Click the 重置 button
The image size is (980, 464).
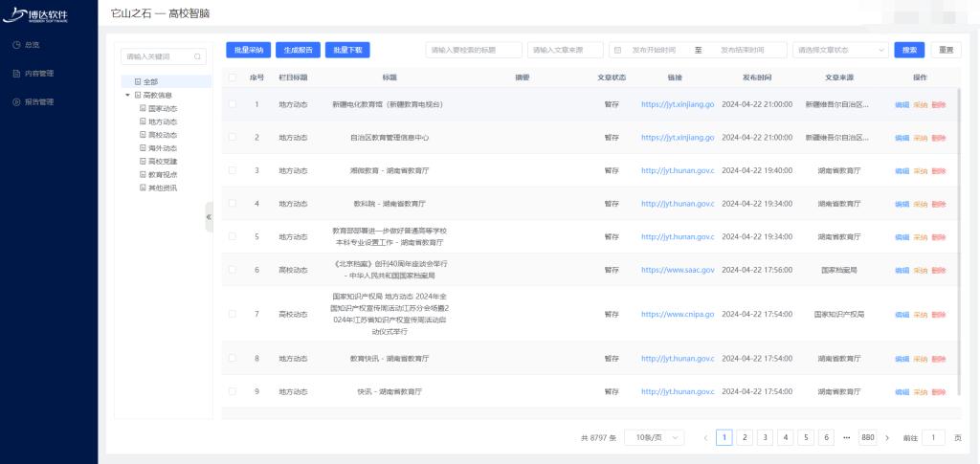(947, 51)
